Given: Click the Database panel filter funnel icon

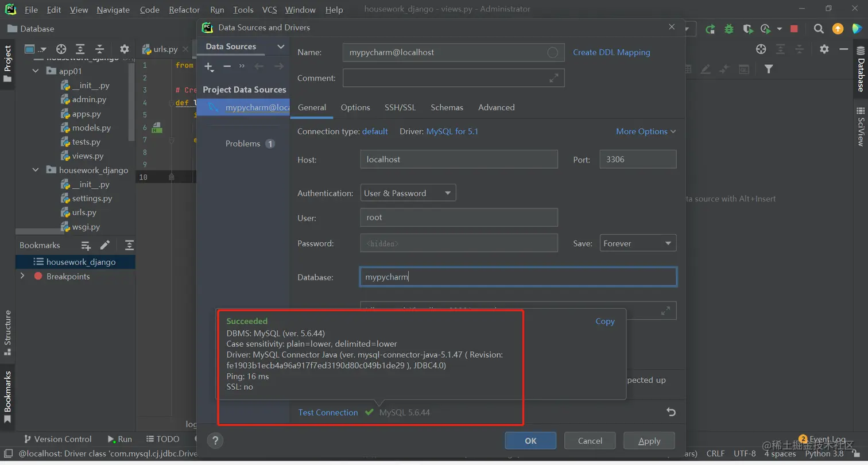Looking at the screenshot, I should coord(769,69).
